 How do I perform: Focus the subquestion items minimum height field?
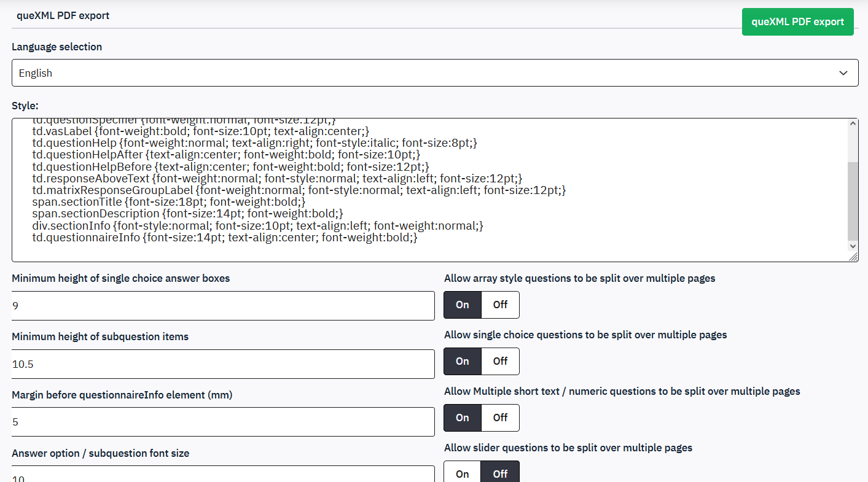click(223, 364)
